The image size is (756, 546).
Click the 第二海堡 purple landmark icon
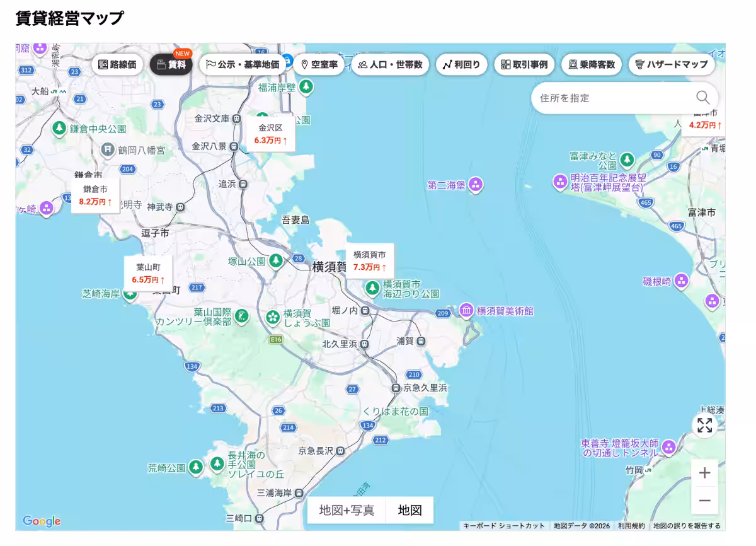[x=476, y=185]
